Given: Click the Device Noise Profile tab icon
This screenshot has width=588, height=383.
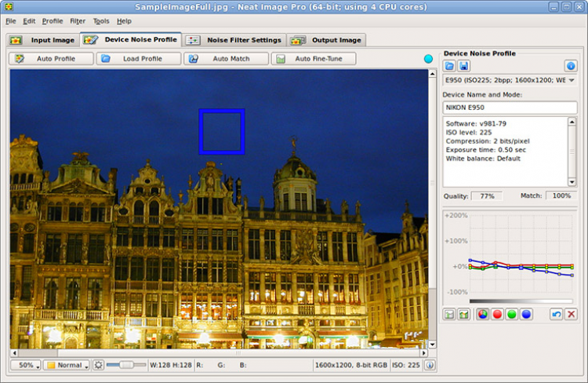Looking at the screenshot, I should (91, 39).
